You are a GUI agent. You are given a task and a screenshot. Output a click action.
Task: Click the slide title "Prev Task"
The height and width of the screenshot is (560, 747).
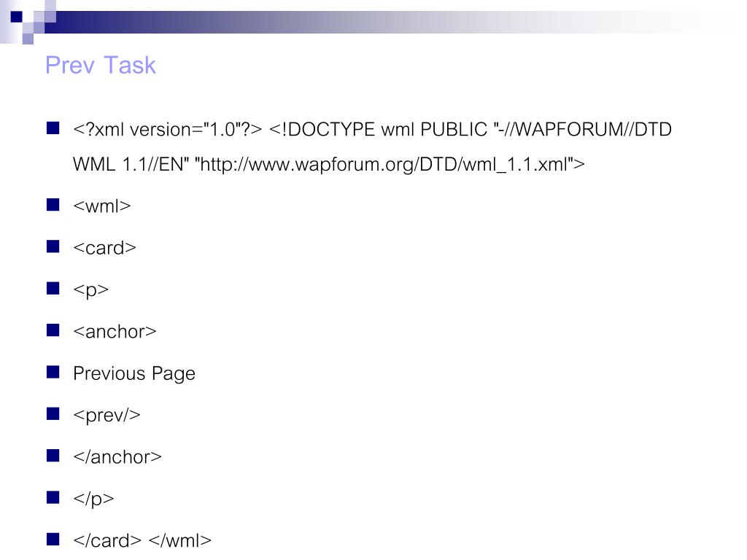[x=101, y=65]
